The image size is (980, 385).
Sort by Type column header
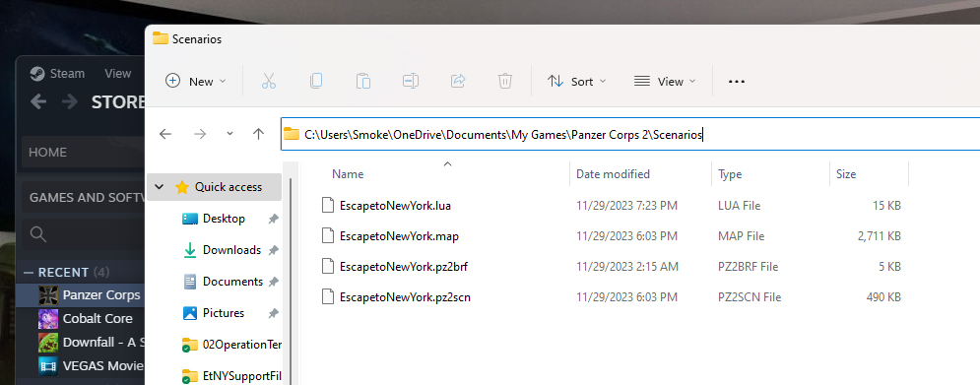coord(730,173)
